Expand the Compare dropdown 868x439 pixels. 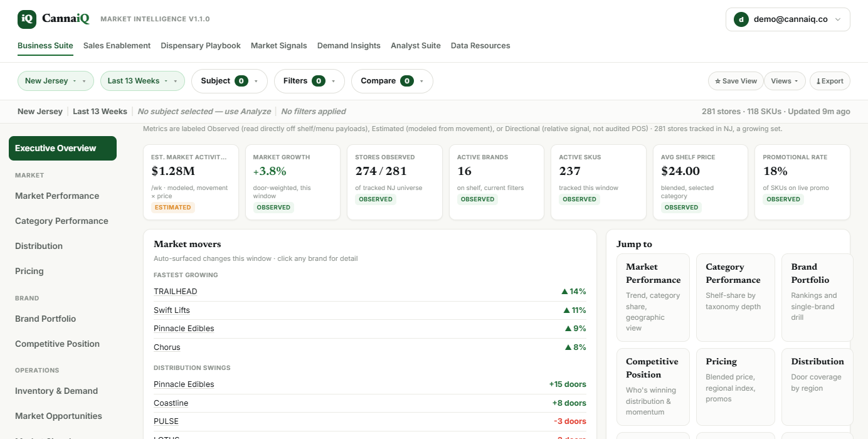pos(392,81)
